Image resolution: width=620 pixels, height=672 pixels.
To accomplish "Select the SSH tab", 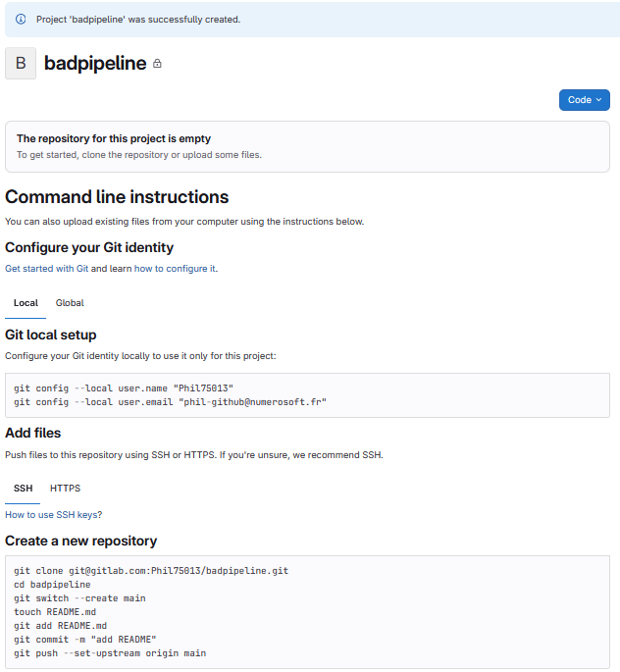I will click(x=23, y=488).
